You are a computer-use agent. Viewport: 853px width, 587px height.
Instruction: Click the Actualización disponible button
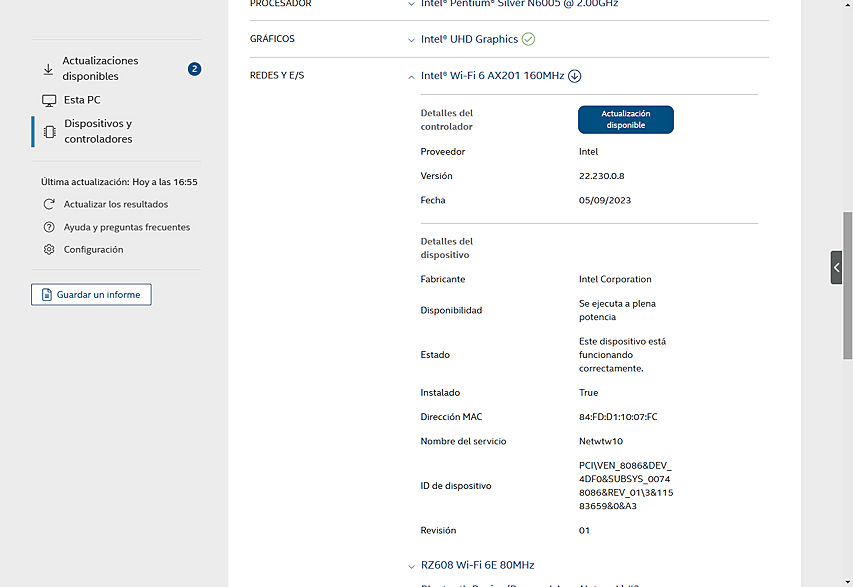[x=626, y=119]
